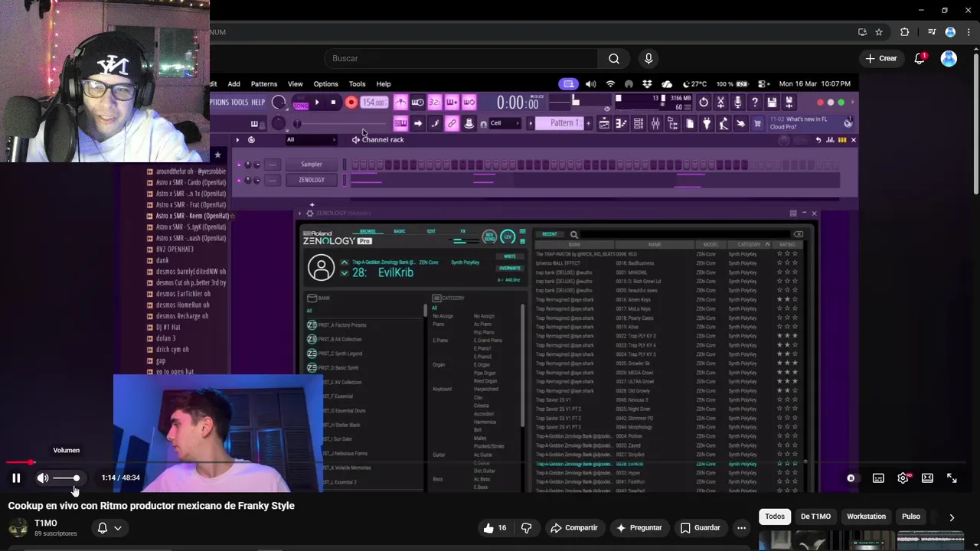Like the video with thumbs up

(x=495, y=528)
